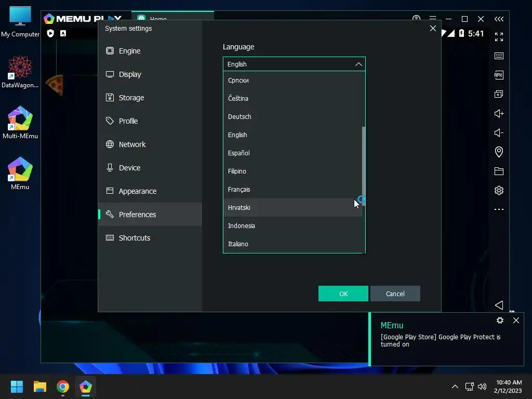Screen dimensions: 532x399
Task: Open the MEmu hamburger menu
Action: [x=433, y=18]
